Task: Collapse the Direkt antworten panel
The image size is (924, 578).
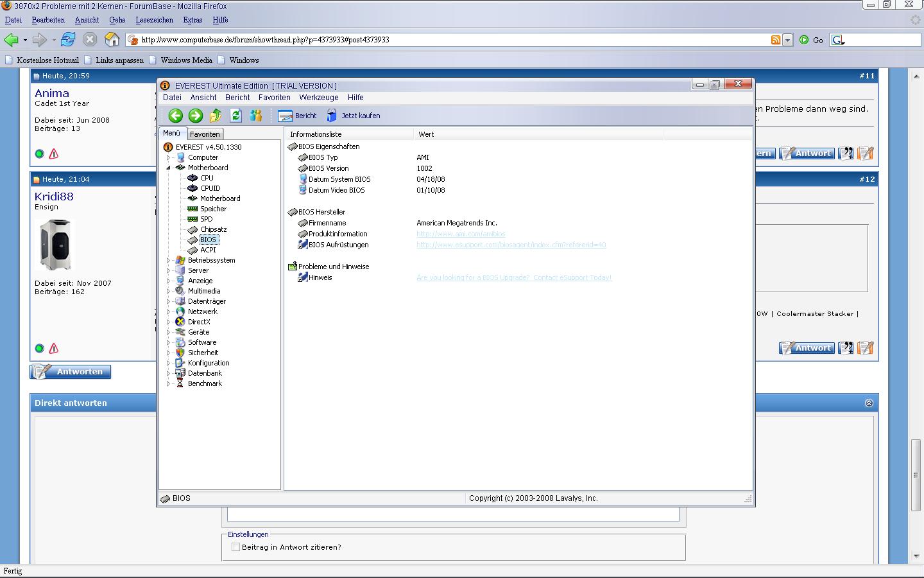Action: point(869,403)
